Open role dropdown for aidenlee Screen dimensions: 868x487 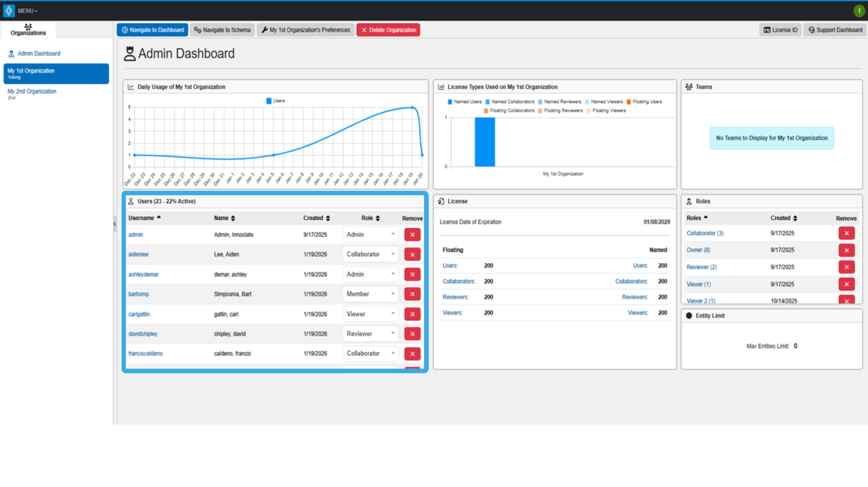(370, 255)
